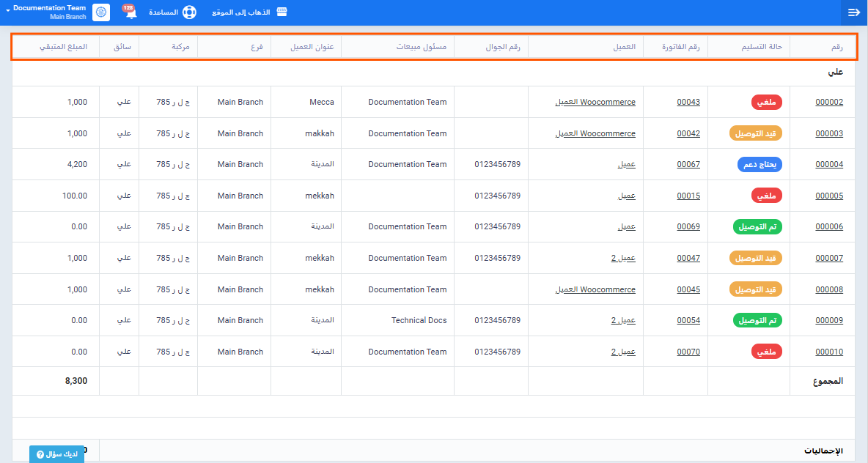Click the 'makkah' address cell
Viewport: 868px width, 463px height.
click(320, 133)
